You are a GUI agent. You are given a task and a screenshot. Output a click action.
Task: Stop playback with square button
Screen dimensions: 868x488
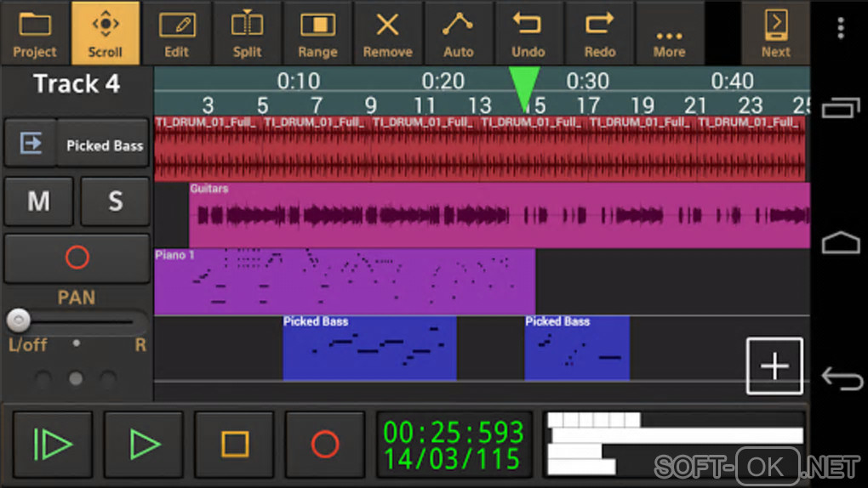(235, 444)
